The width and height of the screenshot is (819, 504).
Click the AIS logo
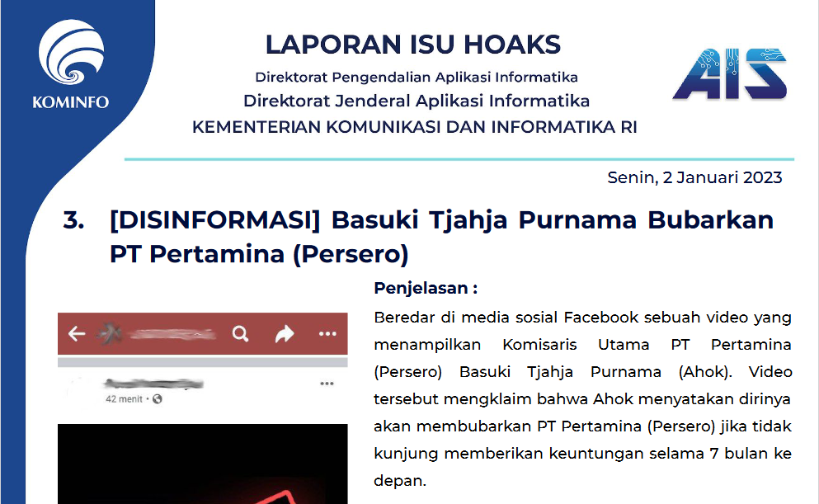pyautogui.click(x=730, y=73)
